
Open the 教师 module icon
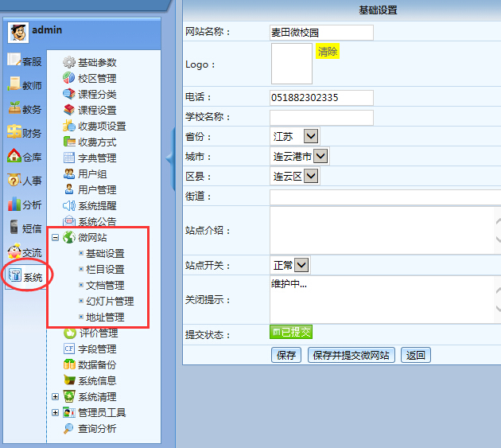coord(14,84)
